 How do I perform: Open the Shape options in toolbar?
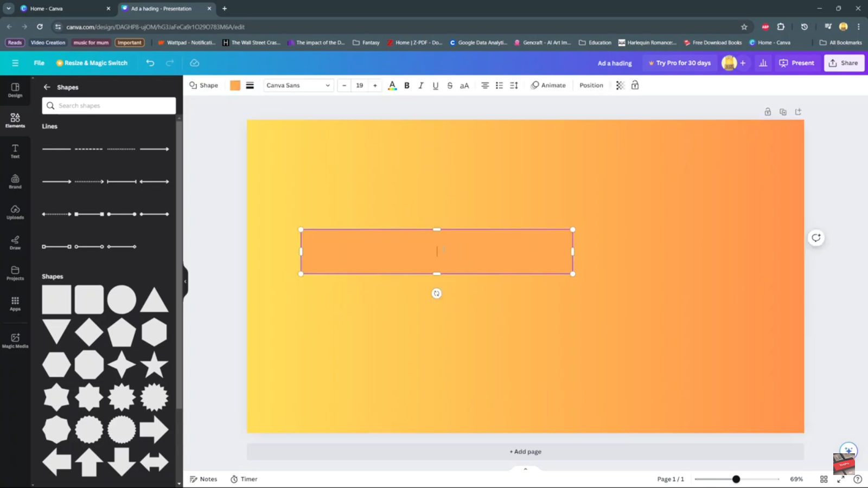coord(203,85)
